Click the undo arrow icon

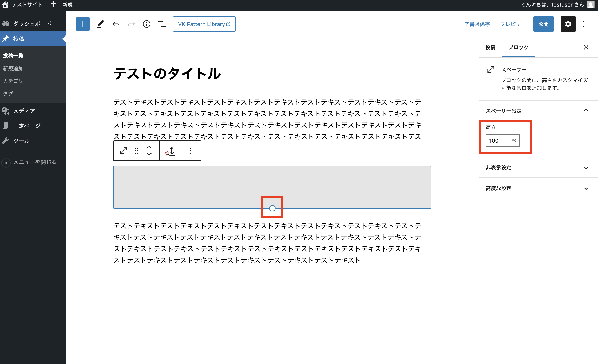(116, 24)
